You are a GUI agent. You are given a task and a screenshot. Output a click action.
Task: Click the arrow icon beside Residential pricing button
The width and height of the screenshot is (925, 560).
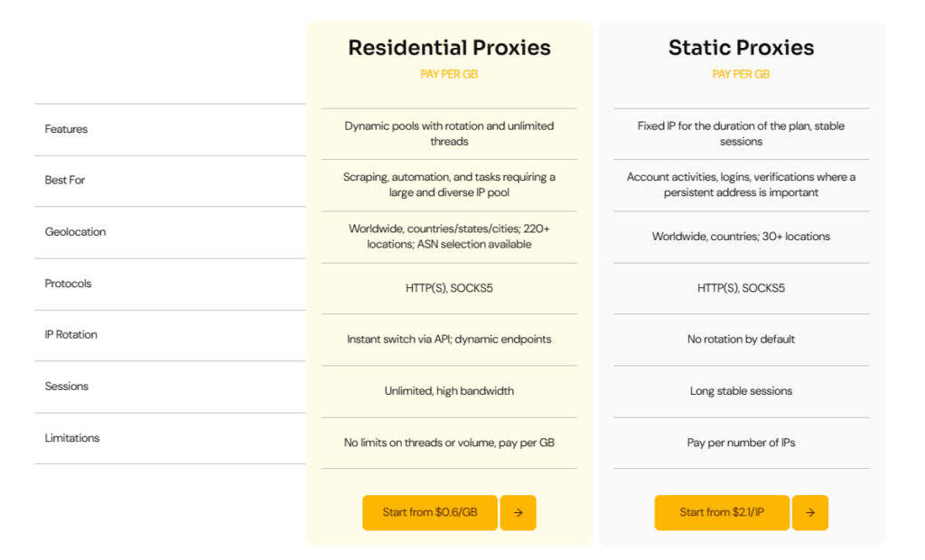click(x=518, y=512)
